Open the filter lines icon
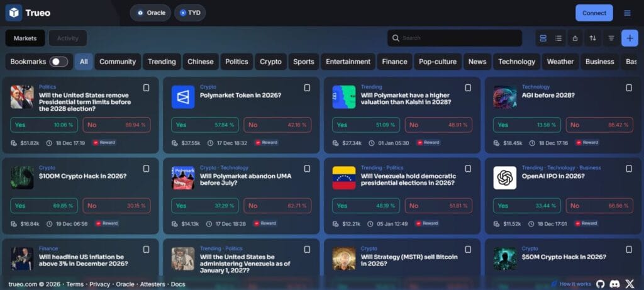The height and width of the screenshot is (290, 644). coord(611,38)
